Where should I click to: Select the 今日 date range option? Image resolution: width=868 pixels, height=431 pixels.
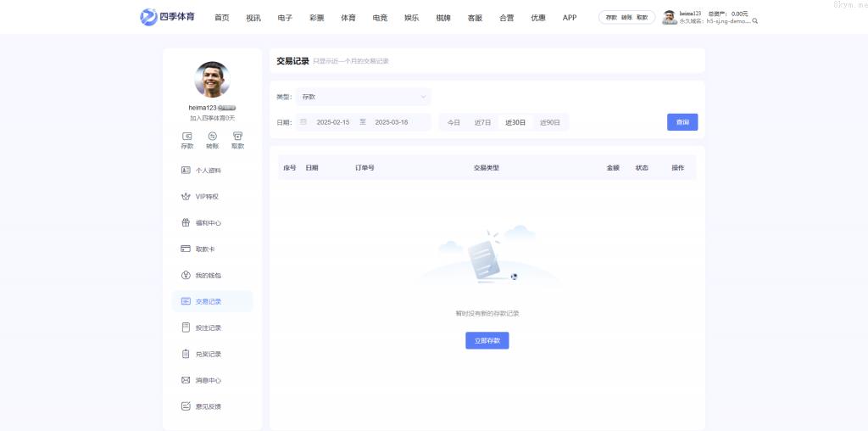pos(453,122)
